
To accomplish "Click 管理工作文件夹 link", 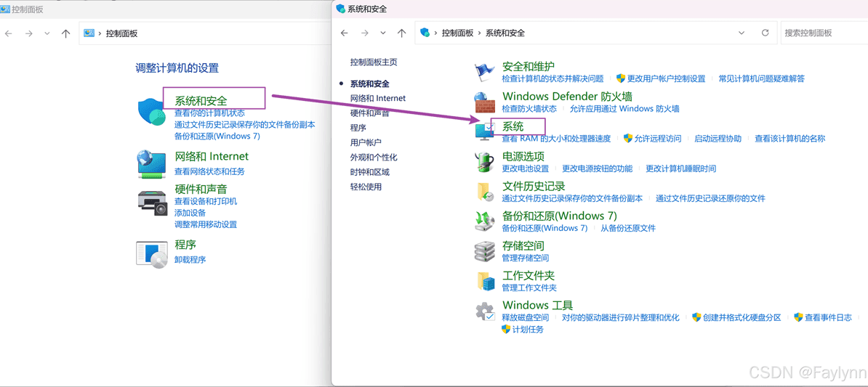I will tap(529, 288).
